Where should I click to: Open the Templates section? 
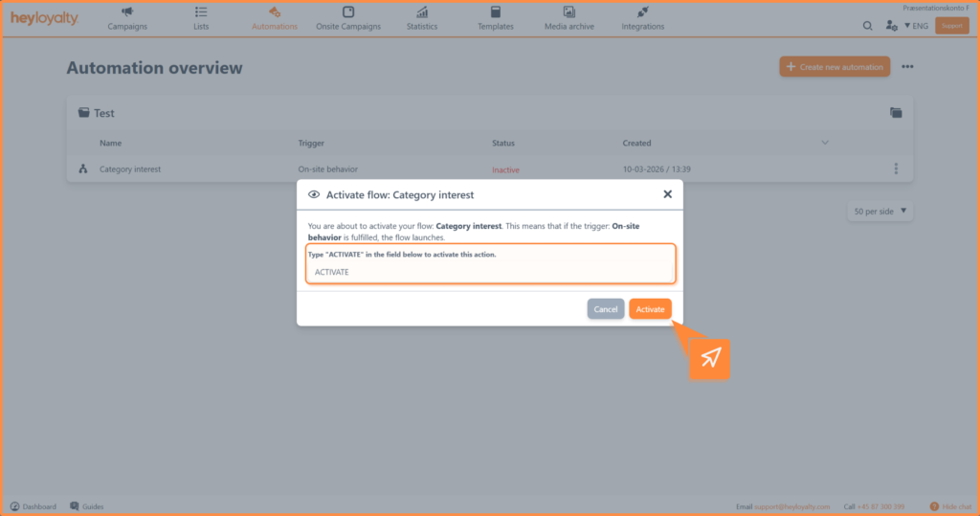point(496,18)
